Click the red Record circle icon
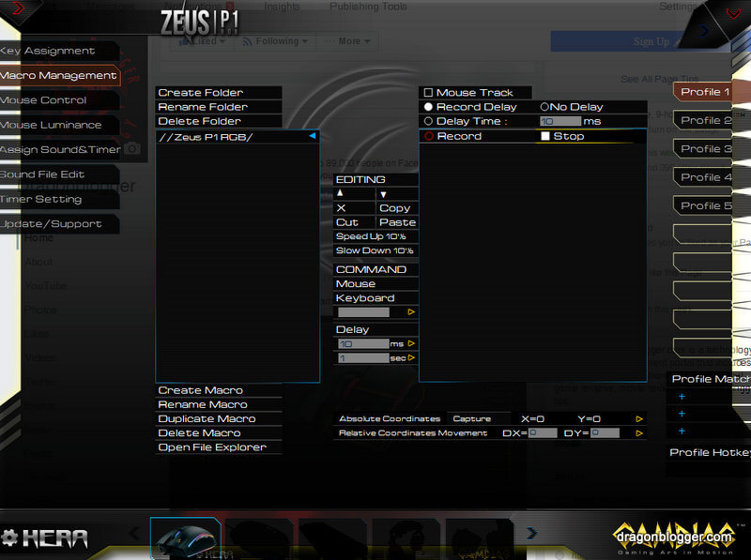The height and width of the screenshot is (560, 751). pyautogui.click(x=429, y=136)
